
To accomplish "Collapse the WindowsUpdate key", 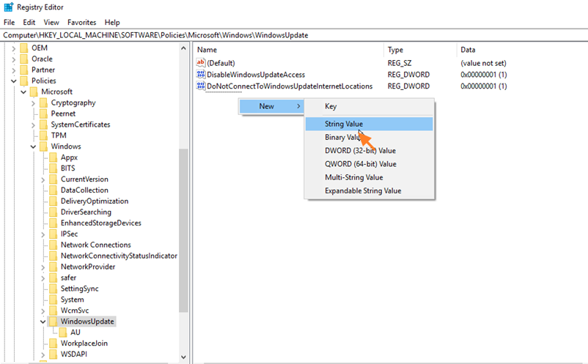I will tap(43, 322).
